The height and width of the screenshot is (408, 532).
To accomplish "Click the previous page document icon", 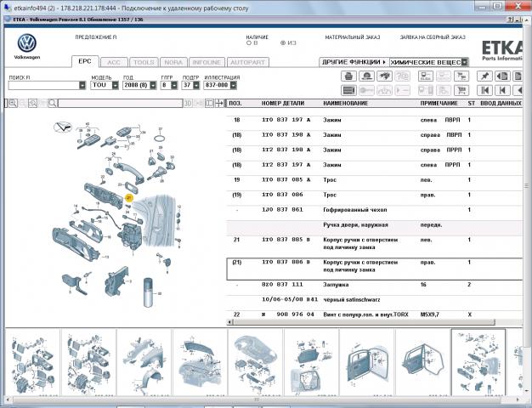I will [x=502, y=76].
